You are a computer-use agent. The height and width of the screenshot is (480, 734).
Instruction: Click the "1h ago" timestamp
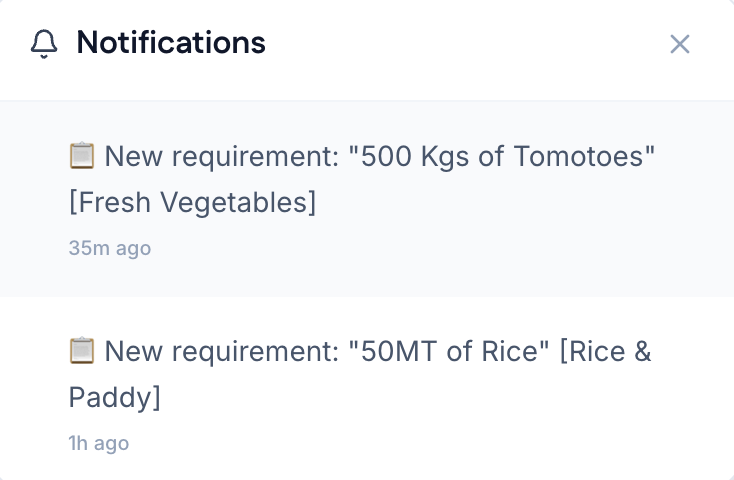(99, 443)
